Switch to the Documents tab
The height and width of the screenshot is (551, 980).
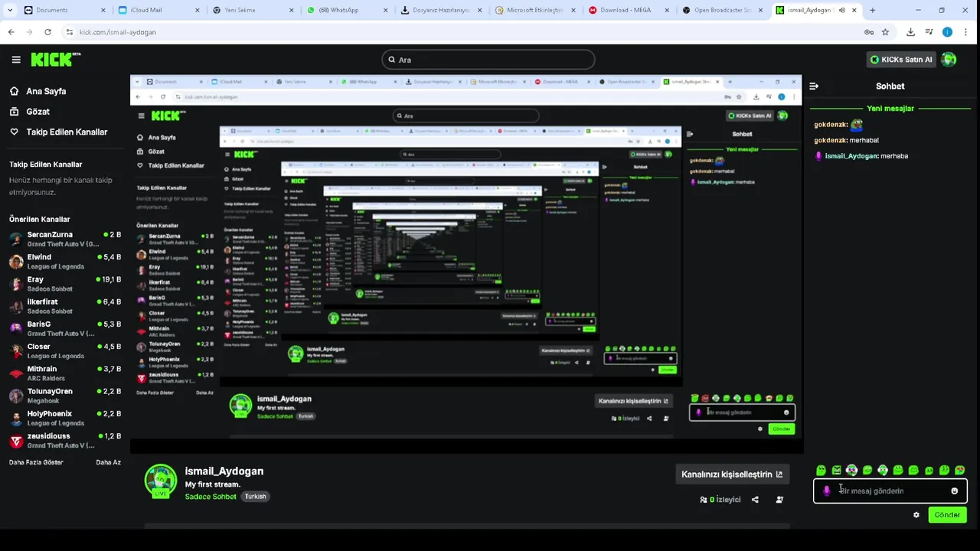(65, 11)
